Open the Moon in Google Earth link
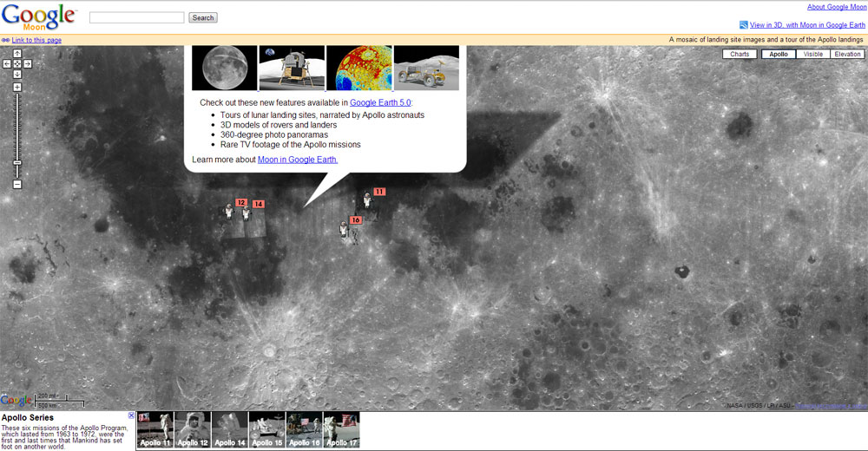 click(x=297, y=160)
